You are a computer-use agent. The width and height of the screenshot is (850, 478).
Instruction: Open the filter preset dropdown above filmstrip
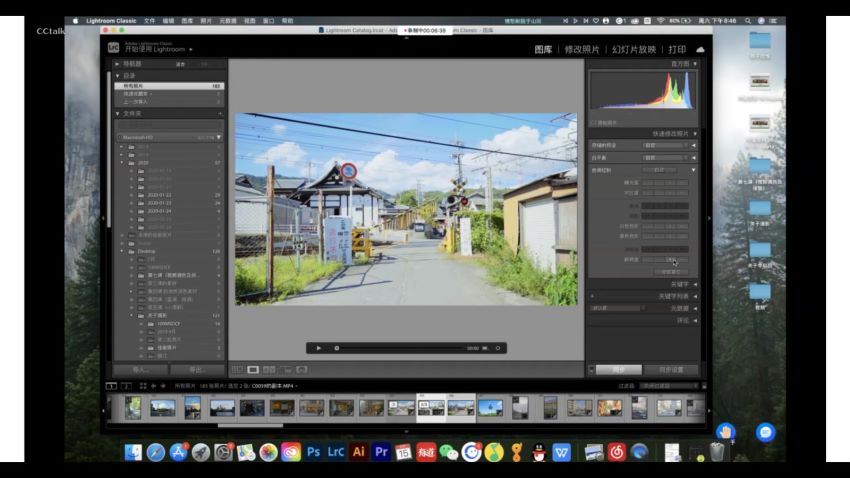coord(669,386)
